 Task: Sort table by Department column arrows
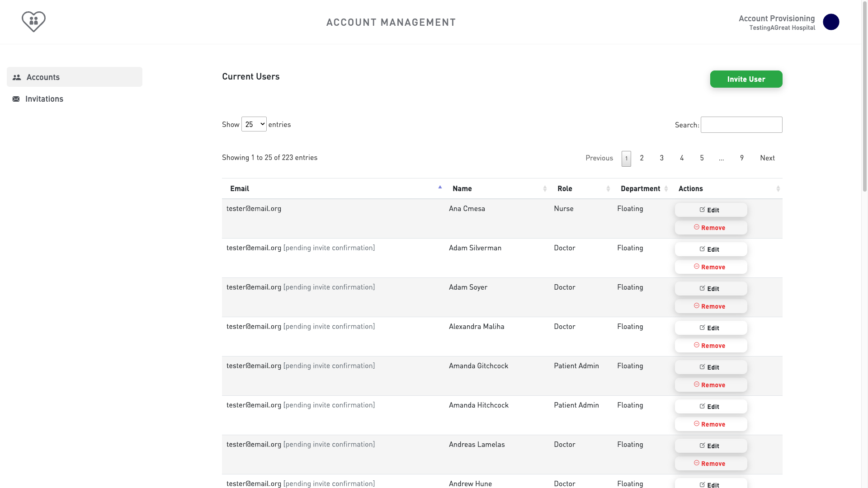tap(666, 189)
